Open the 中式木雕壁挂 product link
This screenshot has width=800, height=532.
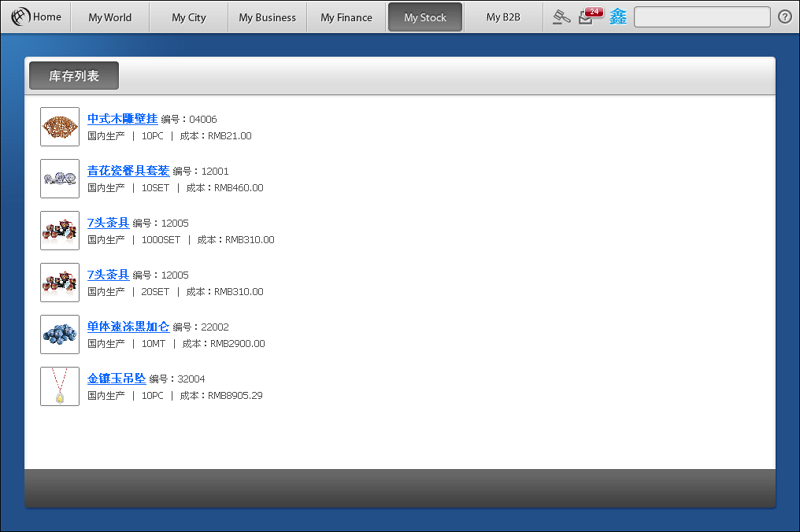(x=122, y=119)
